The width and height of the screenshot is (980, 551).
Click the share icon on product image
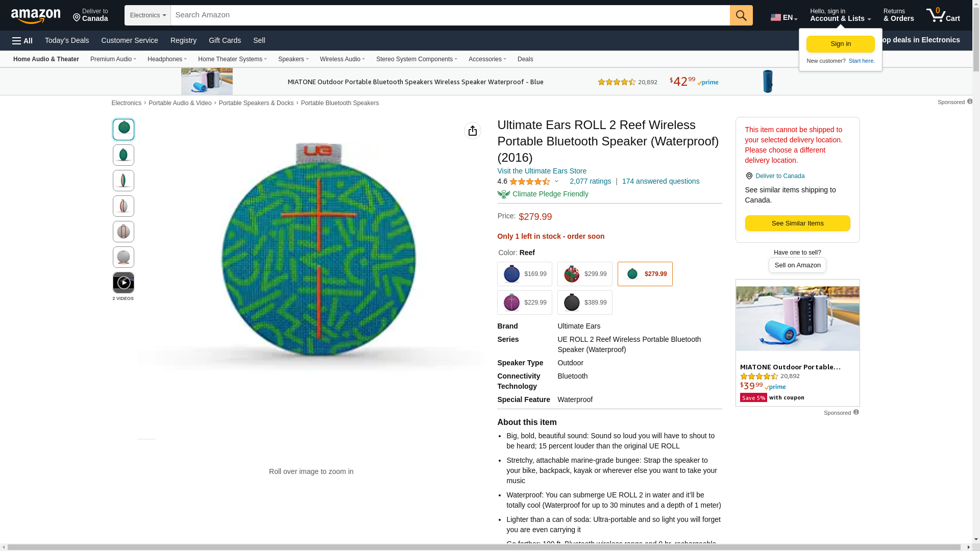472,131
